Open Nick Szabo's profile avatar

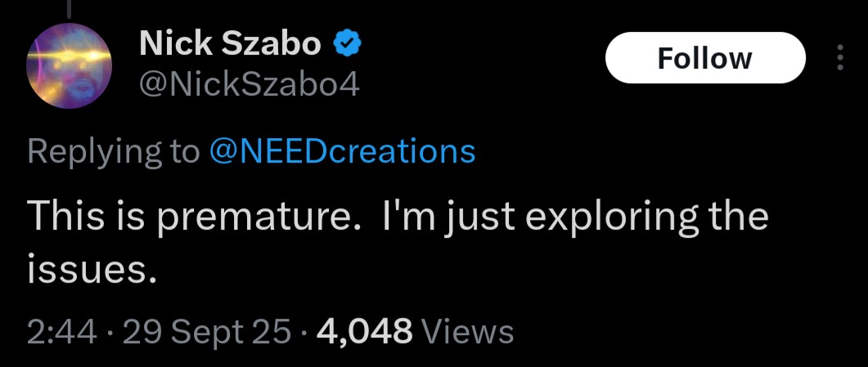(x=70, y=65)
